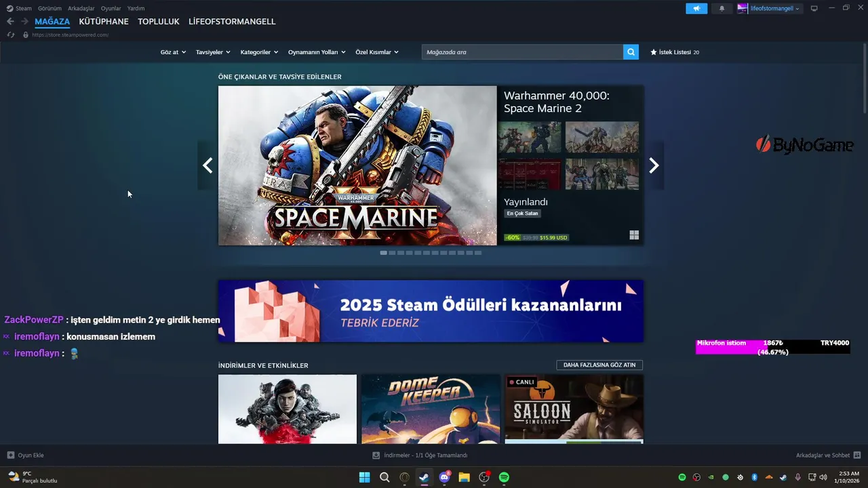The width and height of the screenshot is (868, 488).
Task: Open the Dome Keeper sale card
Action: click(431, 409)
